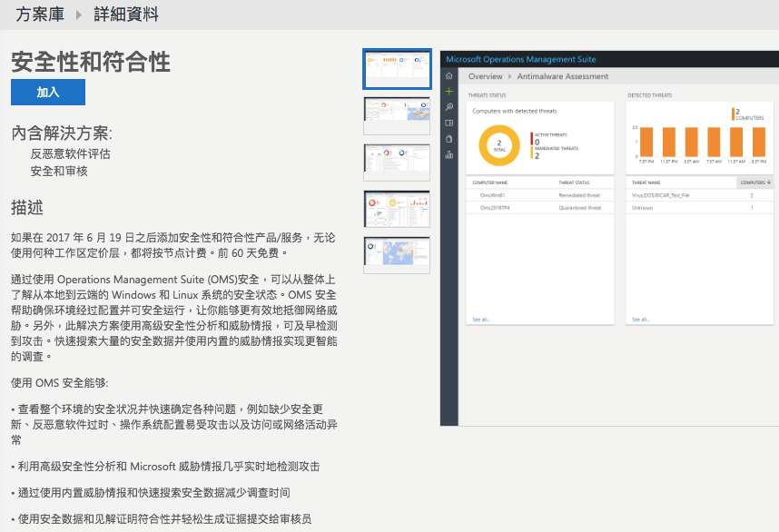Click the dashboard layout icon in sidebar
Screen dimensions: 779x532
[x=449, y=123]
